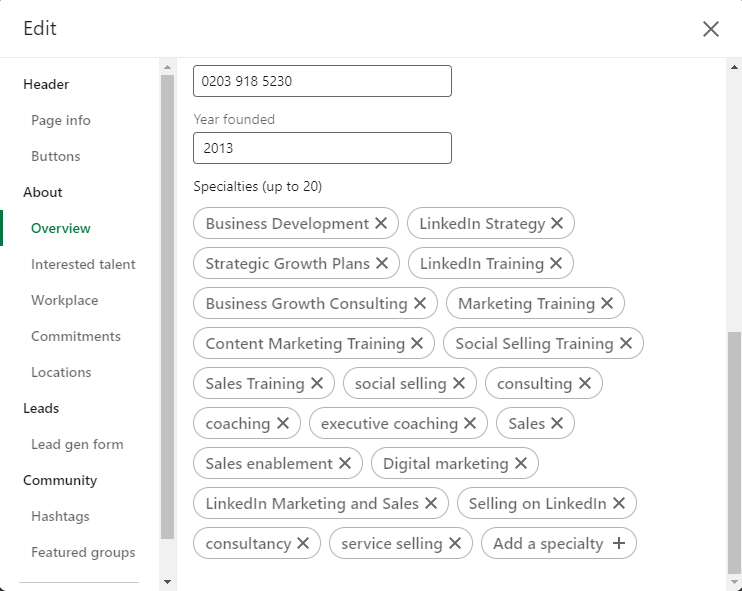Delete the Digital marketing tag

[521, 464]
